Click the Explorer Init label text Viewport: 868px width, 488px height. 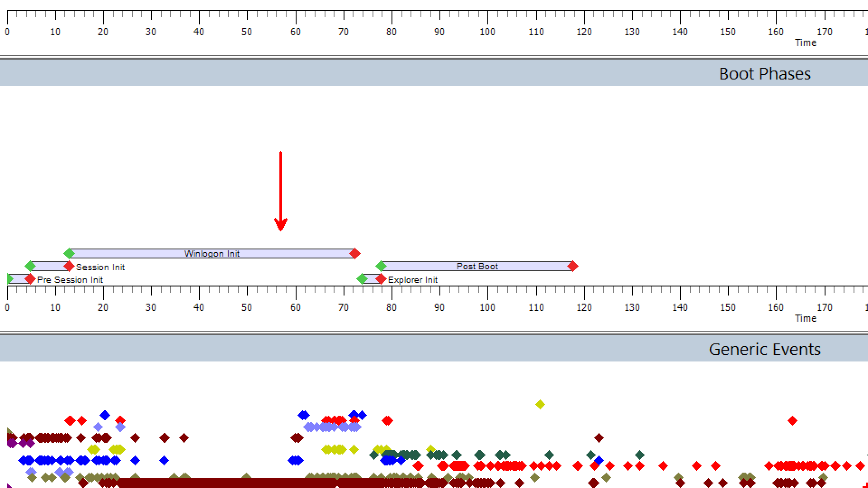coord(413,280)
